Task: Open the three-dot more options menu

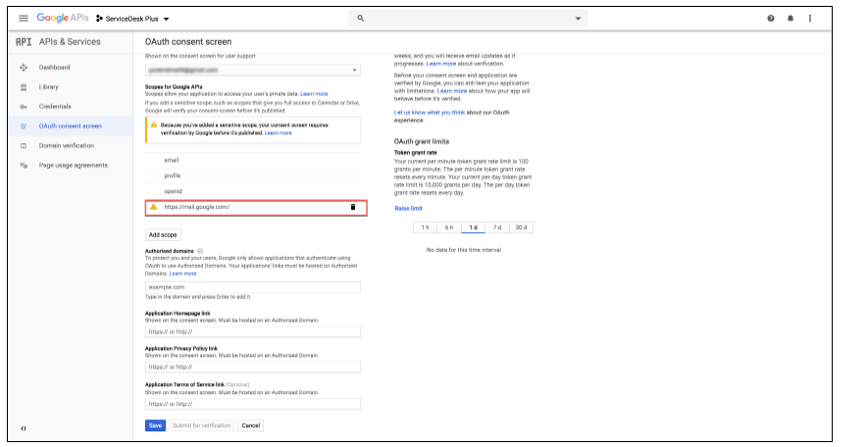Action: click(809, 19)
